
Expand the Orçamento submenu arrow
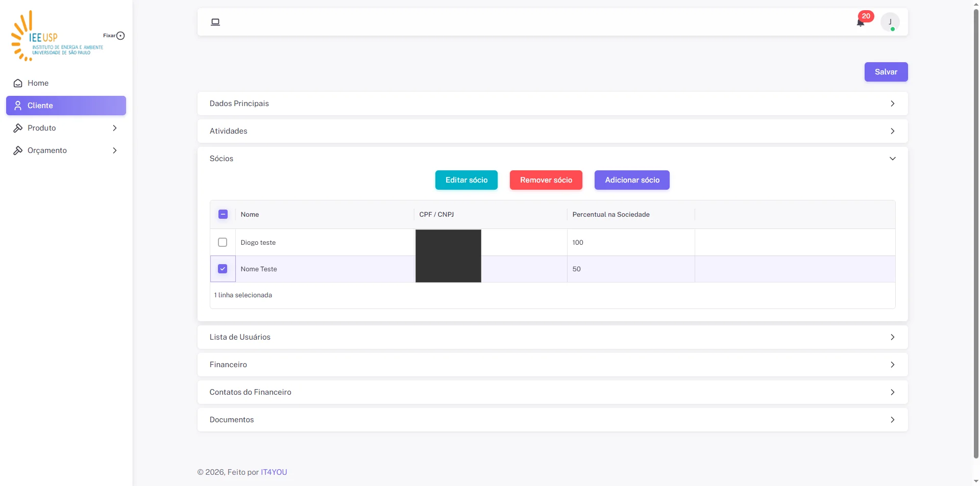[114, 150]
